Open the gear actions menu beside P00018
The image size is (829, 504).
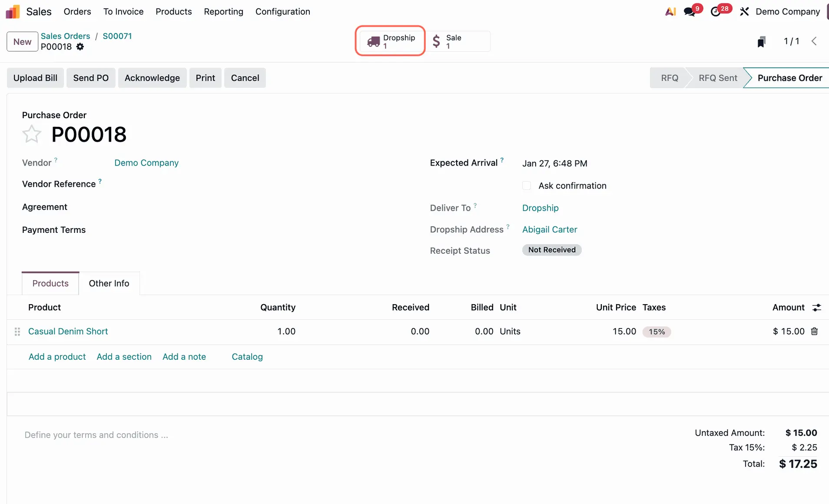point(80,47)
